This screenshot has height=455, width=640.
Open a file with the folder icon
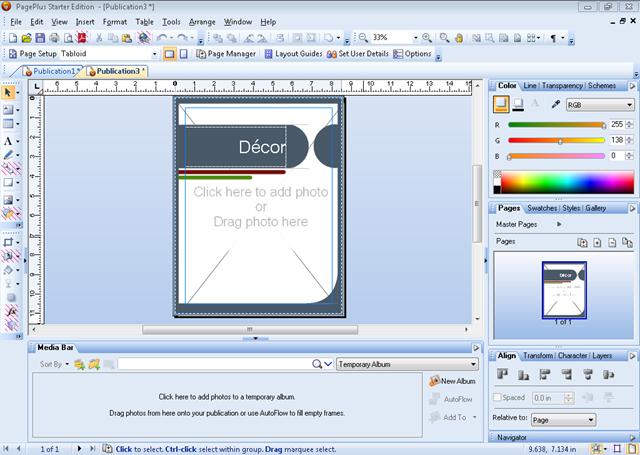(27, 38)
